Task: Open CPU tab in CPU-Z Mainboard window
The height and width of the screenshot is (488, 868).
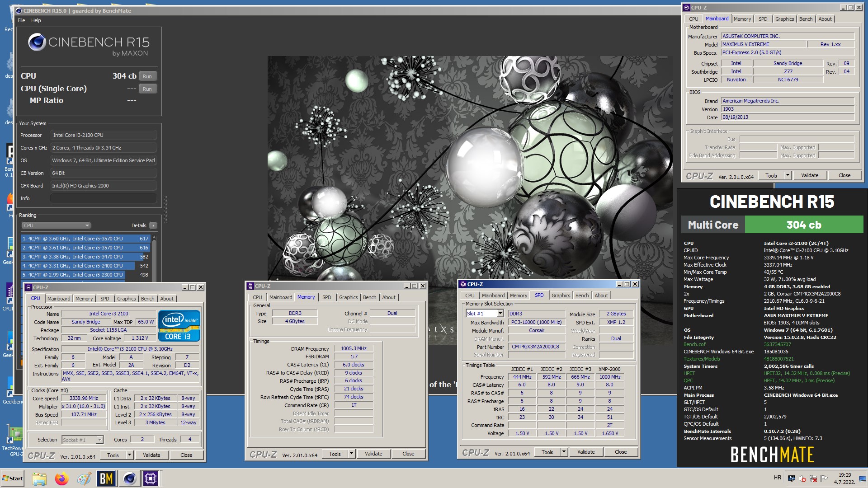Action: pos(693,19)
